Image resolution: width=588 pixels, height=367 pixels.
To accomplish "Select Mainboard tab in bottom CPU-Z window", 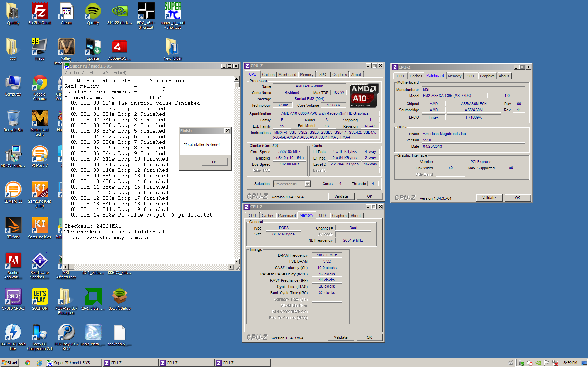I will click(x=287, y=216).
